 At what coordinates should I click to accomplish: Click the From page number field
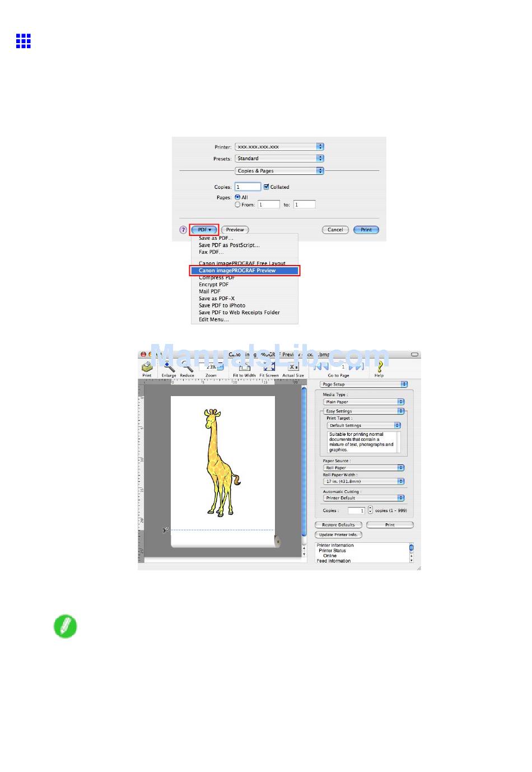pyautogui.click(x=269, y=204)
